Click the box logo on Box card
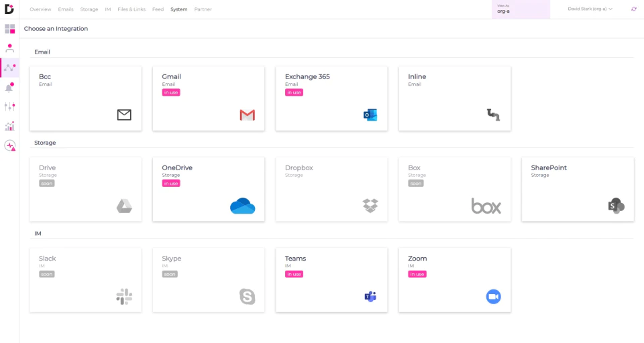The width and height of the screenshot is (644, 343). (x=486, y=206)
